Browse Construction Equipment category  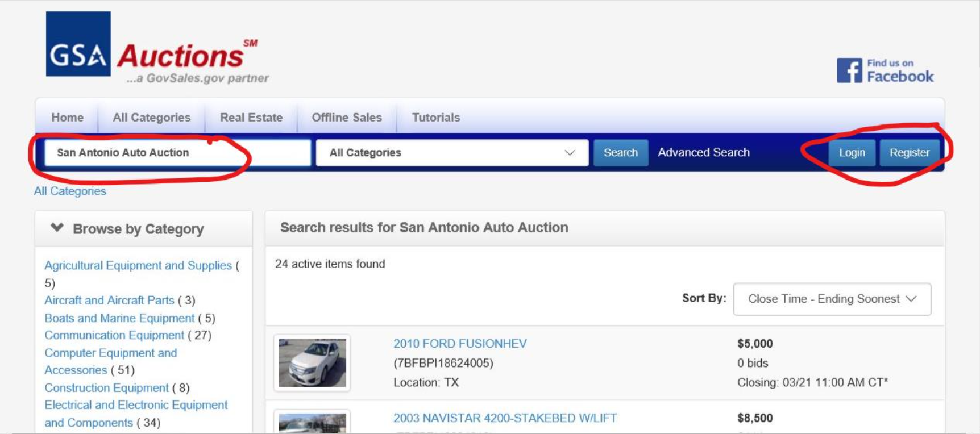106,387
